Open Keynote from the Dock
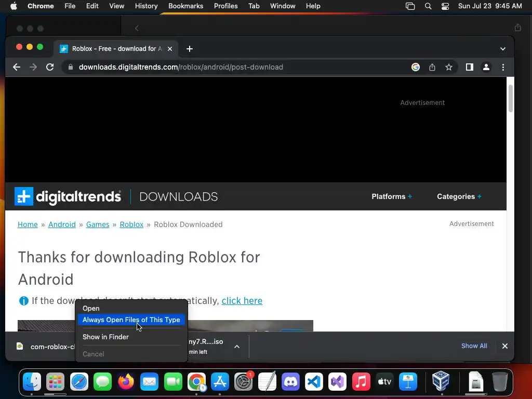Viewport: 532px width, 399px height. (x=408, y=382)
